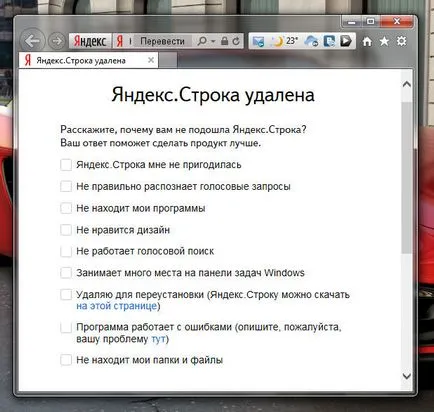Check 'Яндекс.Строка мне не пригодилась'
Screen dimensions: 434x412
(66, 165)
